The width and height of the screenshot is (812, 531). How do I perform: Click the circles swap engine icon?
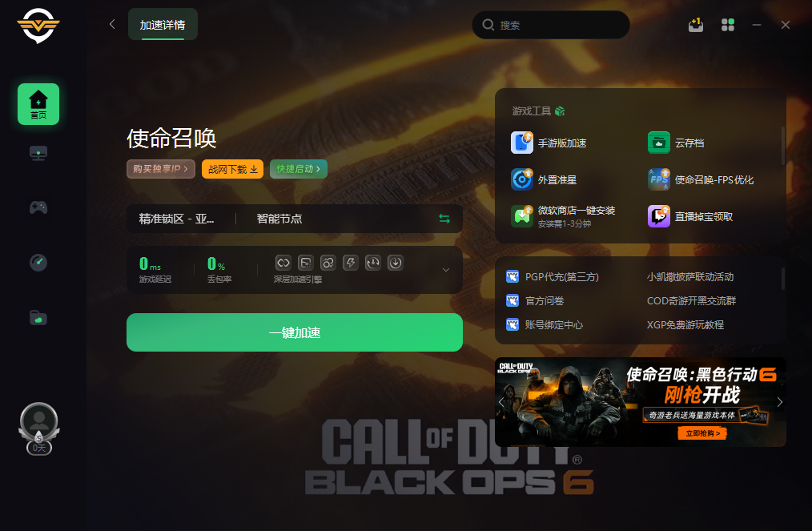(328, 263)
